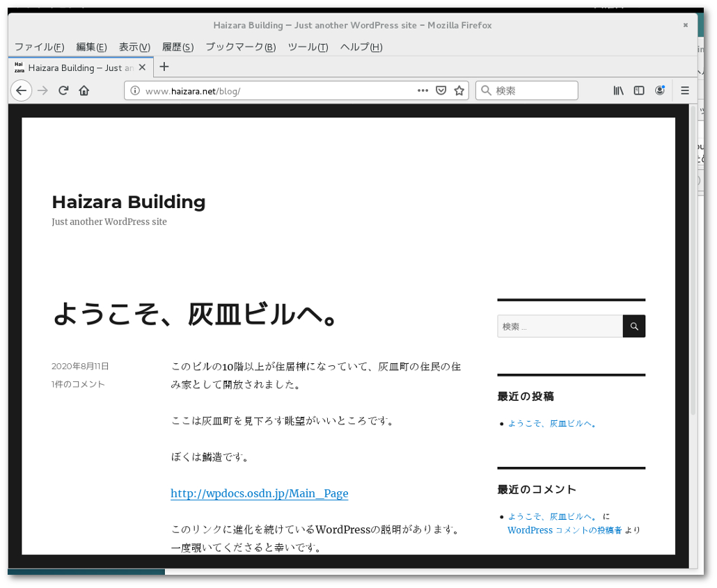Open the ツール menu
The height and width of the screenshot is (588, 717).
coord(307,47)
